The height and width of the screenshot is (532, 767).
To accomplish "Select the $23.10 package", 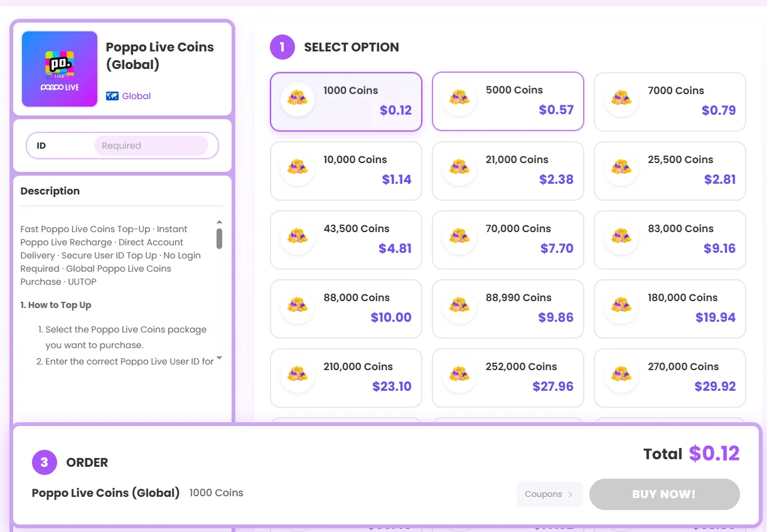I will [346, 378].
